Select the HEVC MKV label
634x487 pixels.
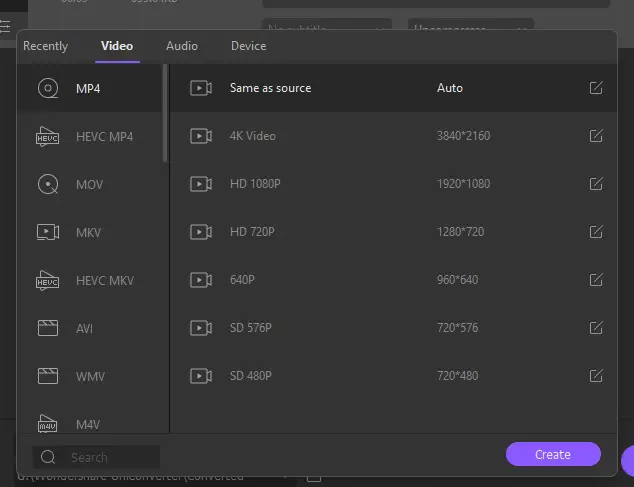tap(105, 281)
